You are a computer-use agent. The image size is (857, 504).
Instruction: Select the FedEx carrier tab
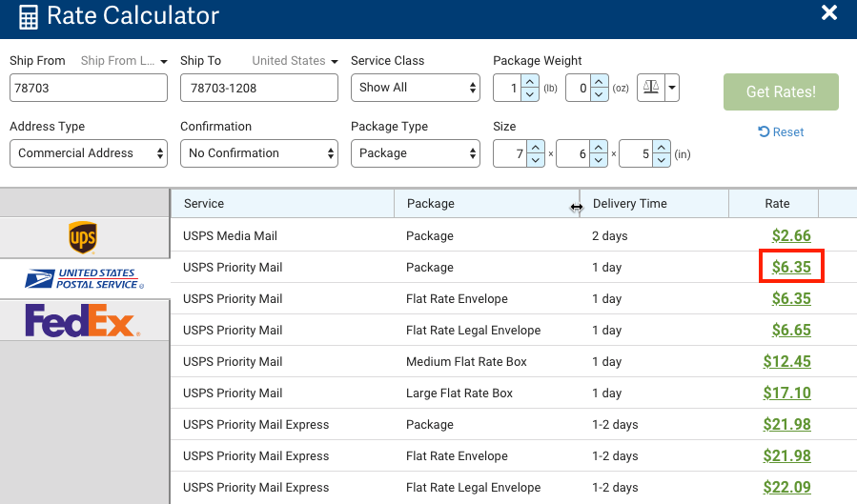pos(83,320)
